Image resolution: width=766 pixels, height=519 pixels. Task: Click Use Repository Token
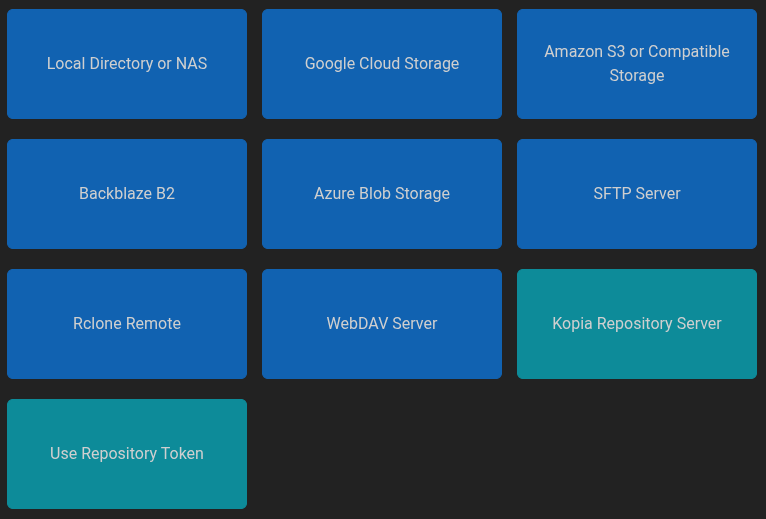(127, 454)
